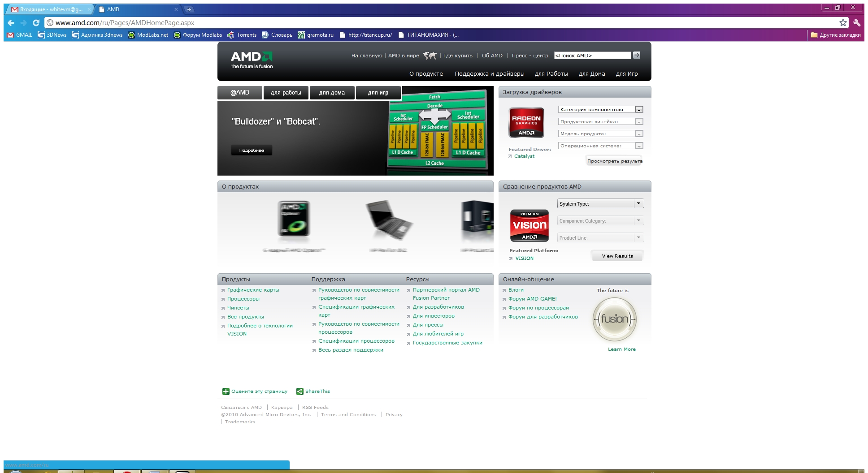Image resolution: width=868 pixels, height=473 pixels.
Task: Open the О продукте menu
Action: coord(426,74)
